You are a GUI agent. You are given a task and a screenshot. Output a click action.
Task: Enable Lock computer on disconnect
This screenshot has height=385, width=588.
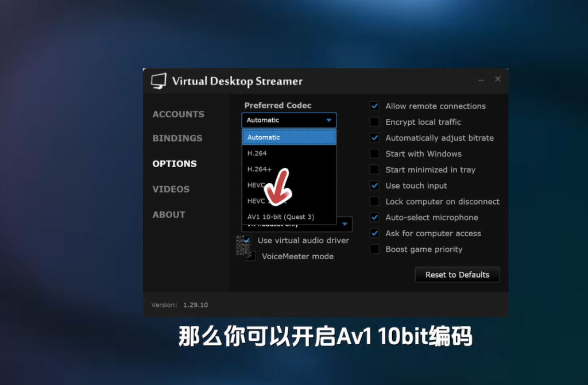point(374,202)
